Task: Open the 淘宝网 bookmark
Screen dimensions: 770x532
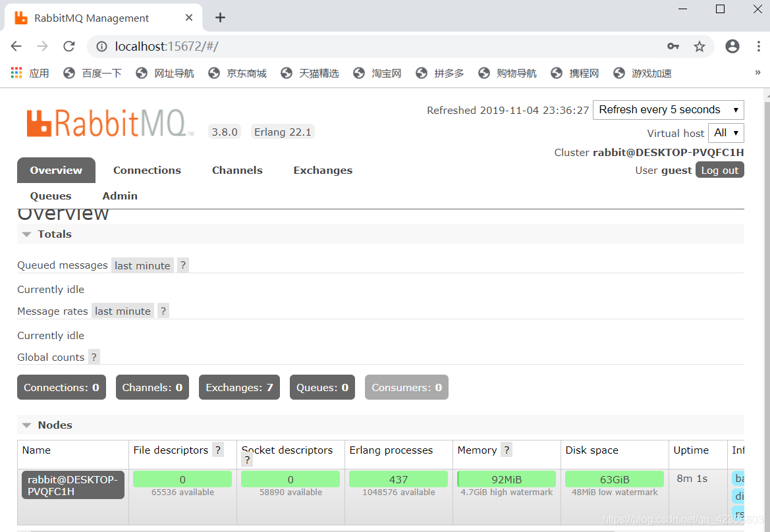Action: (x=377, y=73)
